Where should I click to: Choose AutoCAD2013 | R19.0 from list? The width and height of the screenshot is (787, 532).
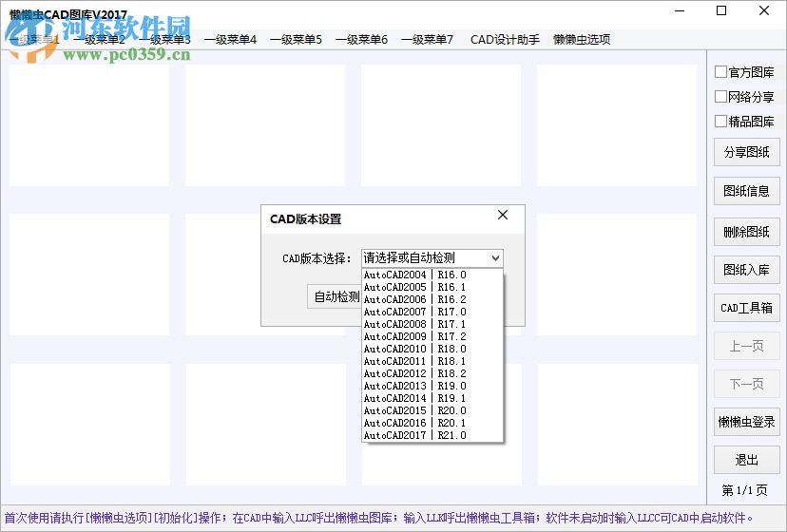[x=432, y=386]
